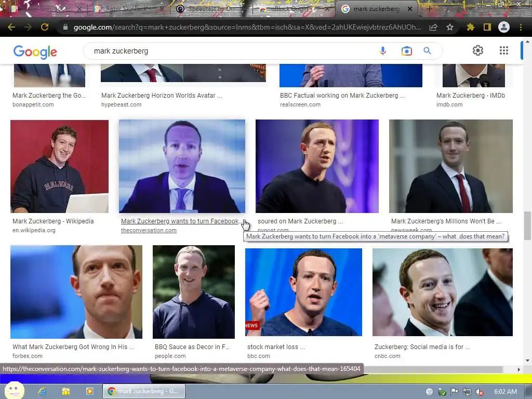Click the vertical page scrollbar thumb
The width and height of the screenshot is (532, 399).
(x=527, y=225)
